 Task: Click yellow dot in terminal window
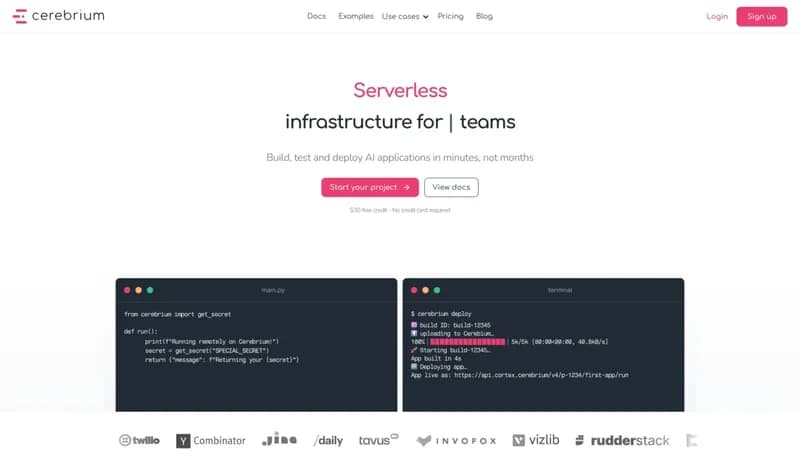[426, 290]
